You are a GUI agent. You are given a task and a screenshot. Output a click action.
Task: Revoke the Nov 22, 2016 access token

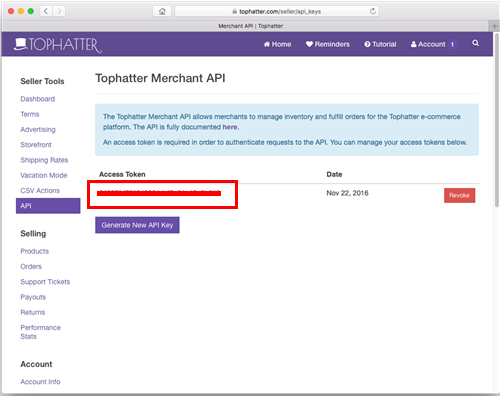pos(459,195)
